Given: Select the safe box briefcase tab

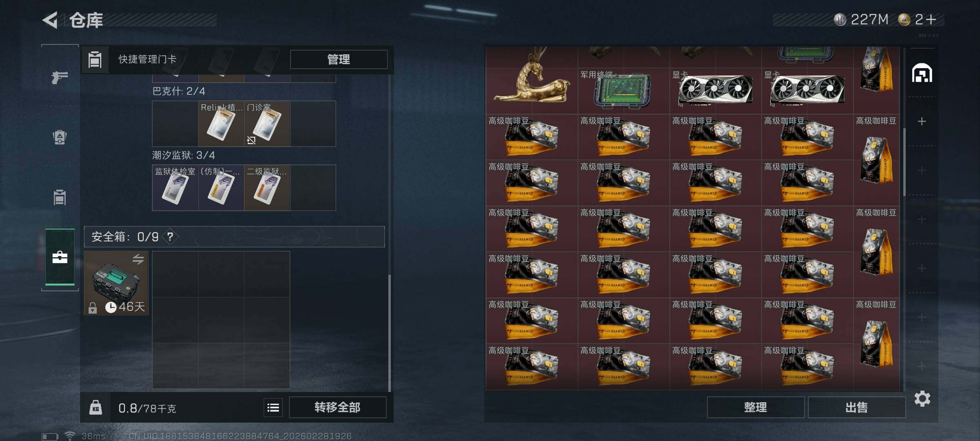Looking at the screenshot, I should click(60, 257).
